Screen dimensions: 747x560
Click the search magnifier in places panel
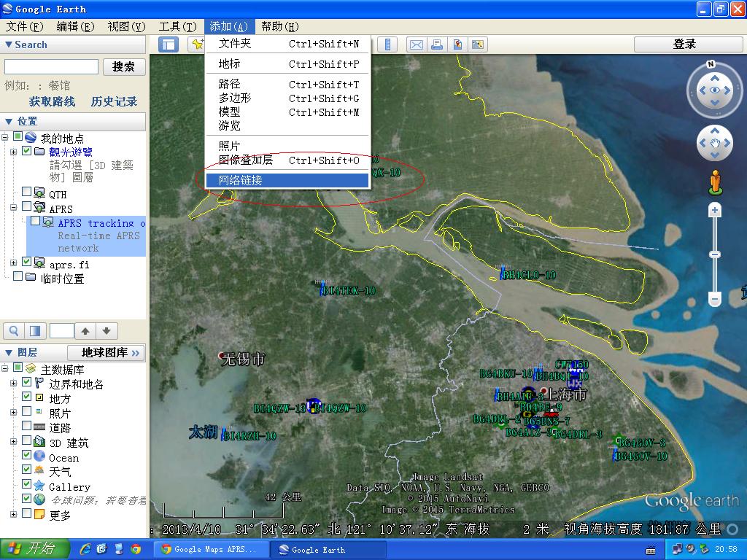[14, 331]
